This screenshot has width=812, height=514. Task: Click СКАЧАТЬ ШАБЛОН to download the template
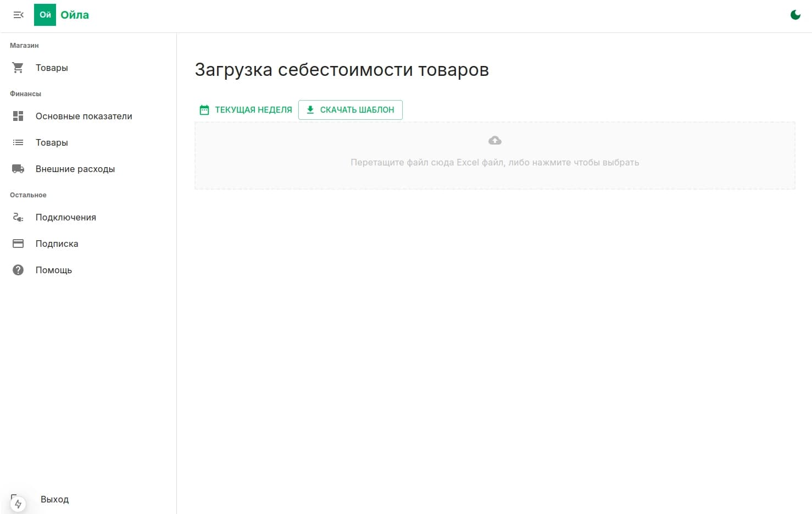351,109
